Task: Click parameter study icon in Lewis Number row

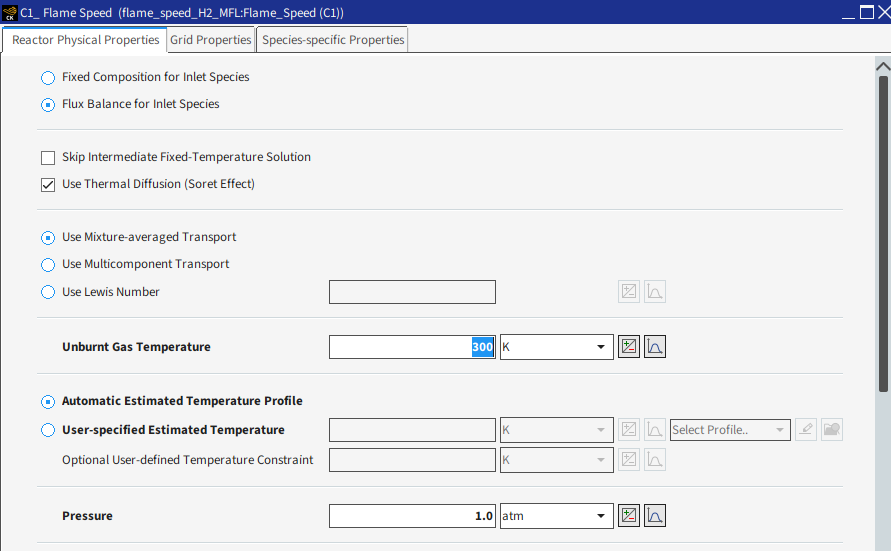Action: tap(628, 292)
